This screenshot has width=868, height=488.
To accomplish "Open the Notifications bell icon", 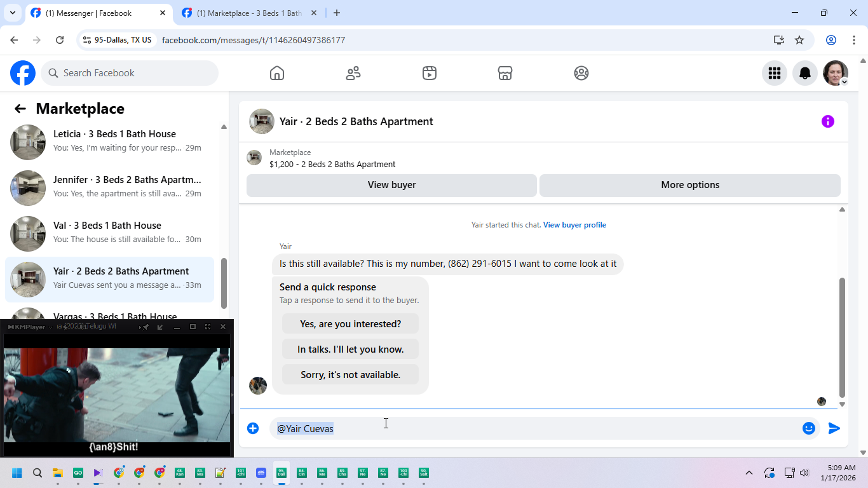I will point(805,73).
